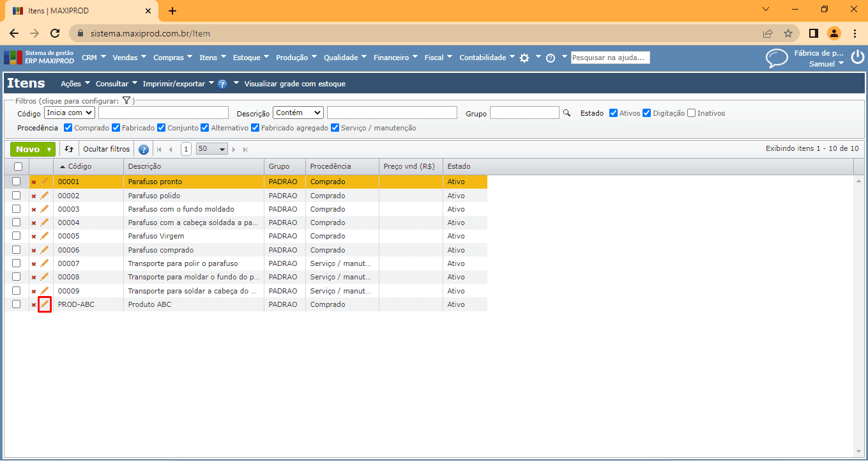This screenshot has height=461, width=868.
Task: Click the Pesquisar na ajuda search field
Action: tap(609, 58)
